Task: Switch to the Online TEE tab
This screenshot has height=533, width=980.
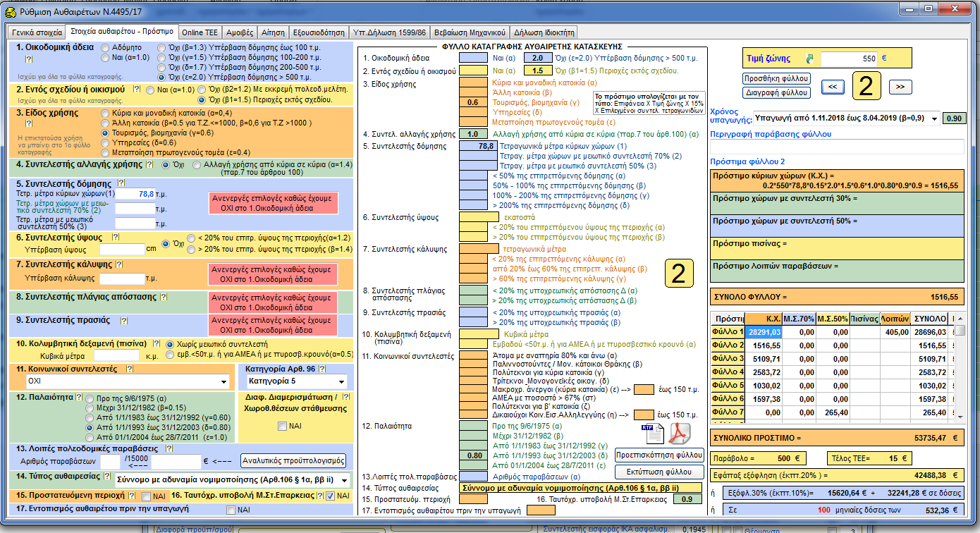Action: point(200,32)
